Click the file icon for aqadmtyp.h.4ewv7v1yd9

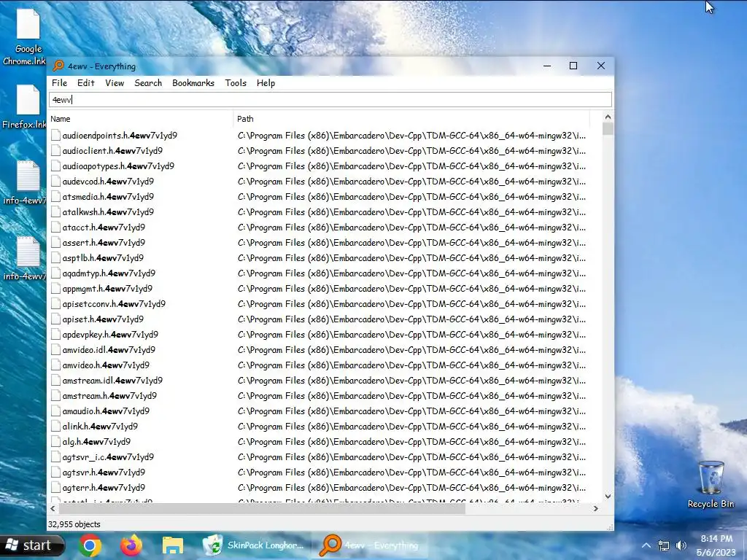coord(55,273)
